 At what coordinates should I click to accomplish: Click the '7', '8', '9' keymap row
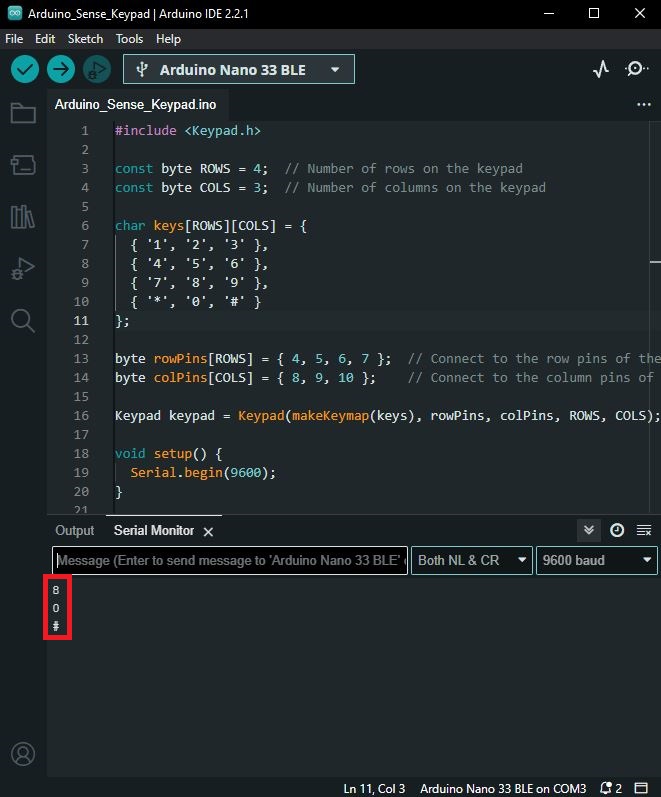[x=199, y=283]
